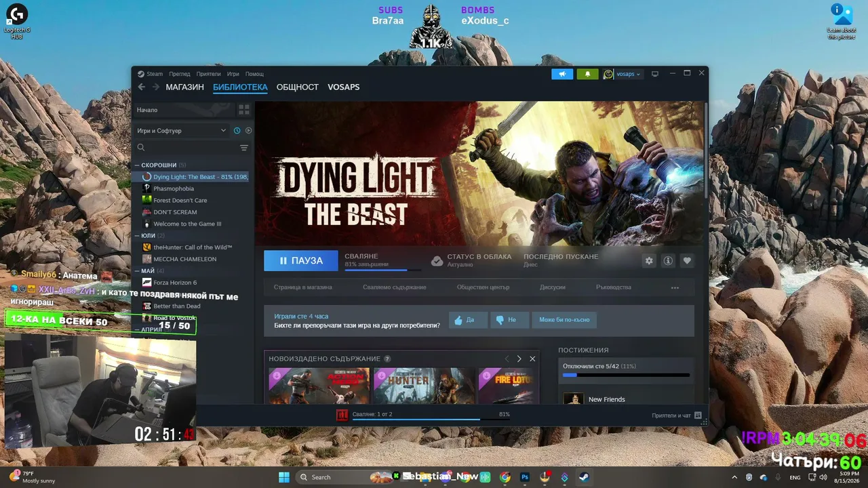
Task: Pause the download with ПАУЗА button
Action: [x=302, y=260]
